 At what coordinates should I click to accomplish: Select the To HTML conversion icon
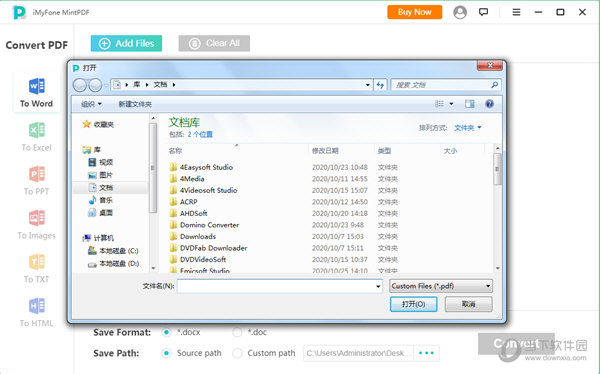point(37,306)
